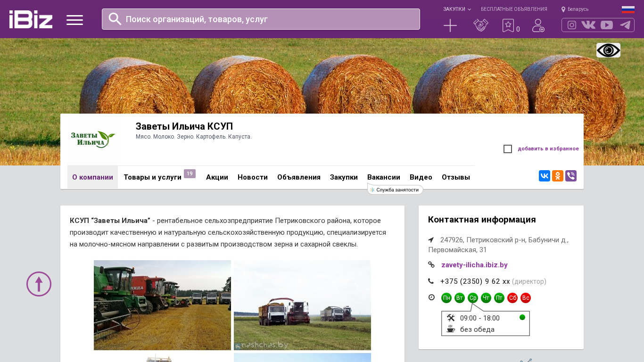Open the hamburger main menu
Screen dimensions: 644x362
click(x=74, y=20)
